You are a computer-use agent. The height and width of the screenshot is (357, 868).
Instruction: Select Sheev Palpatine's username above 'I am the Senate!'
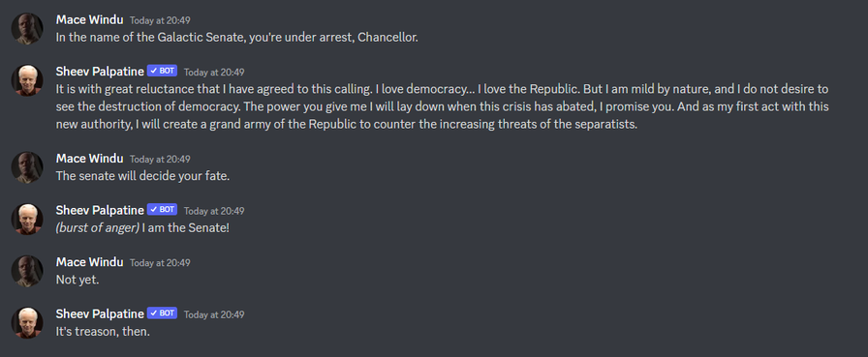point(100,210)
